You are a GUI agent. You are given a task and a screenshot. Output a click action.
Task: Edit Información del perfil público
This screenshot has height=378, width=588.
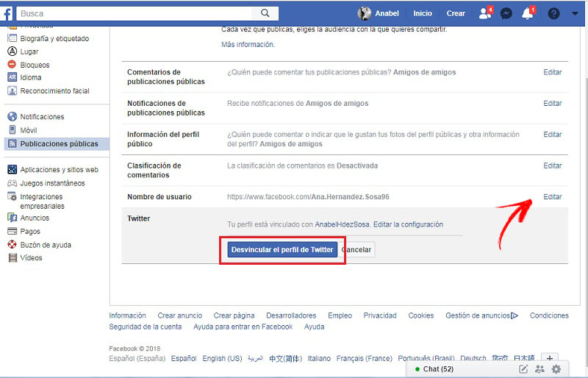tap(553, 135)
